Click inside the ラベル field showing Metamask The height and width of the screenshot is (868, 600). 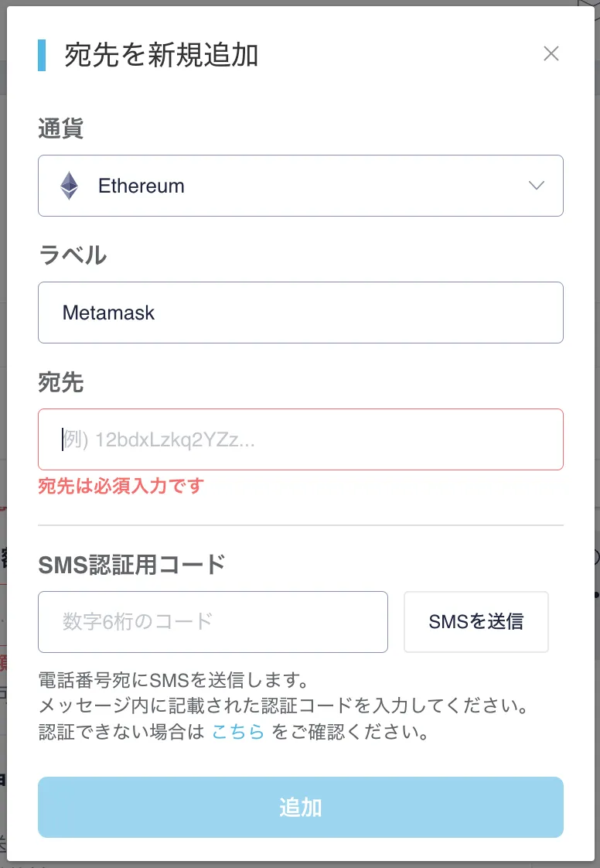pyautogui.click(x=301, y=313)
